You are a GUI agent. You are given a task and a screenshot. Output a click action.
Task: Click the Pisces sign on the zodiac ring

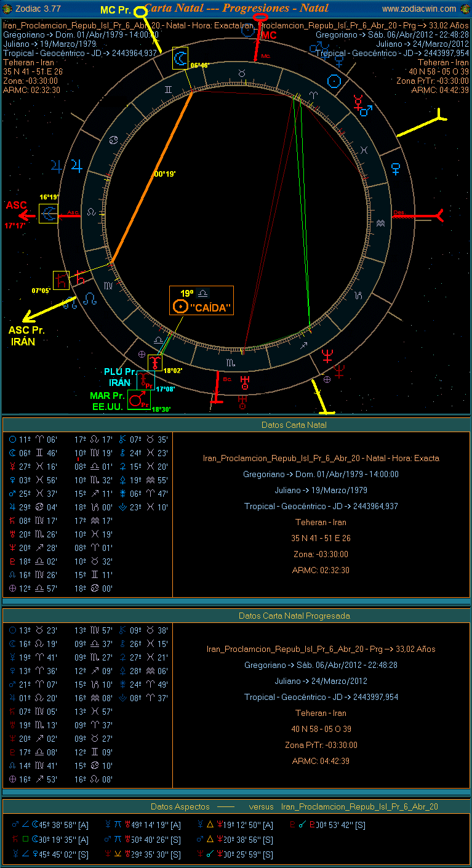(x=364, y=150)
